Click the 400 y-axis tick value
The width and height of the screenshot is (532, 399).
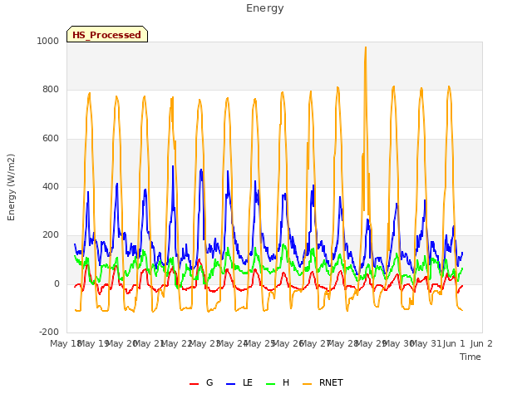tap(51, 186)
